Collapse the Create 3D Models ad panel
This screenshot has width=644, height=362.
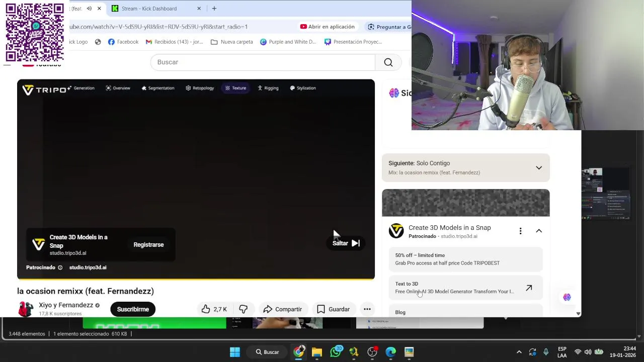point(539,231)
